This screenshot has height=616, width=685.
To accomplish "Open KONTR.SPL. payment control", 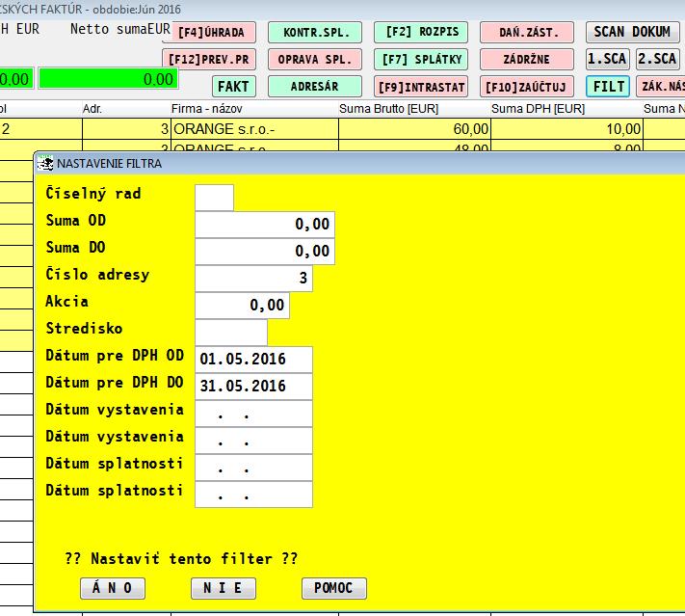I will coord(315,33).
